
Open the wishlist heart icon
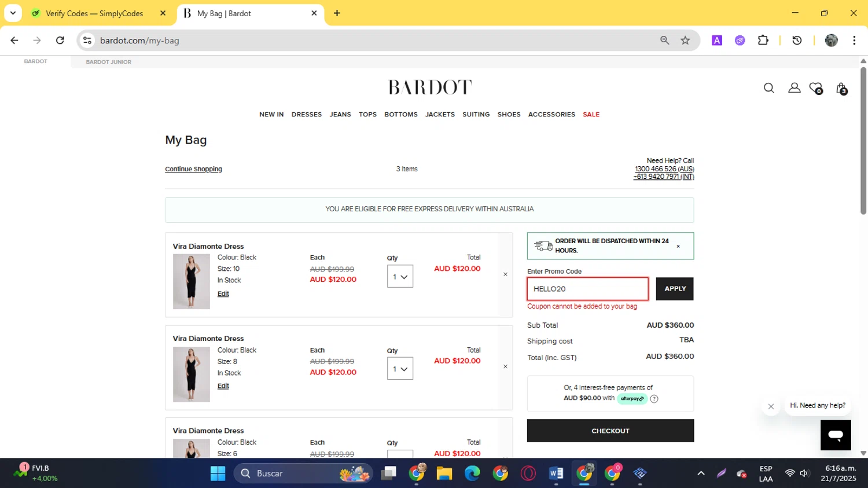point(816,88)
